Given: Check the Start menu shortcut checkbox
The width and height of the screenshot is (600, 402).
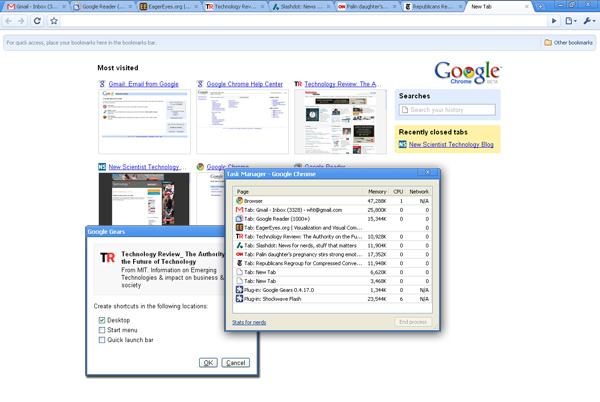Looking at the screenshot, I should click(102, 330).
